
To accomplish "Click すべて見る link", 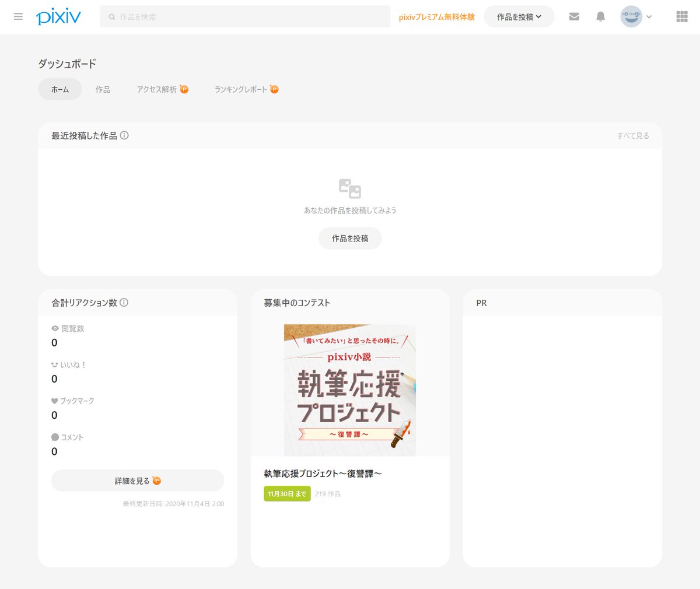I will tap(633, 135).
